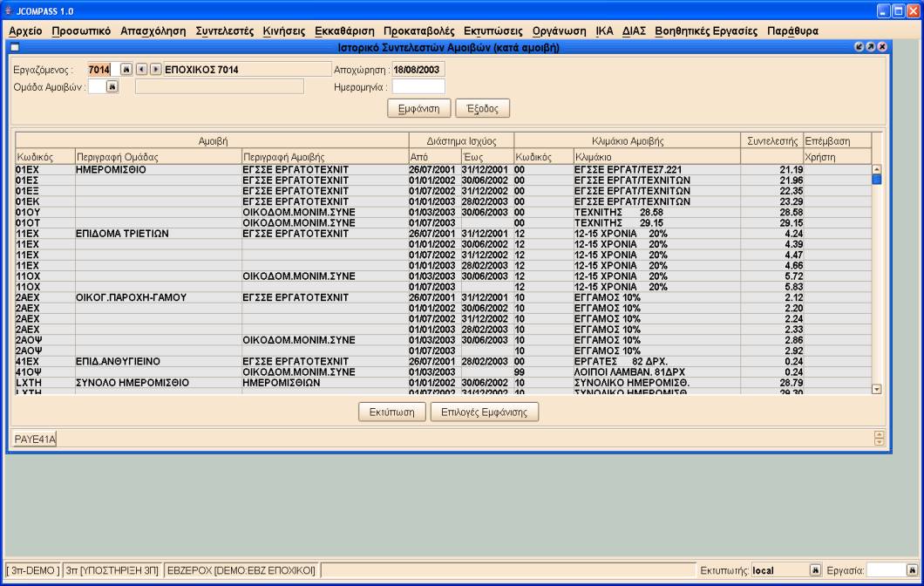Click the Συντελεστής column header

click(772, 141)
